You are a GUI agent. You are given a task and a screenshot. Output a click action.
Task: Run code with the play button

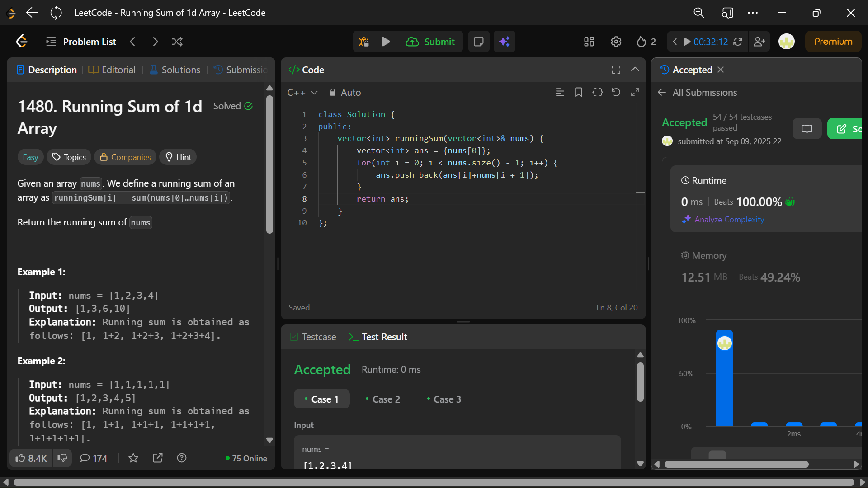pos(386,42)
